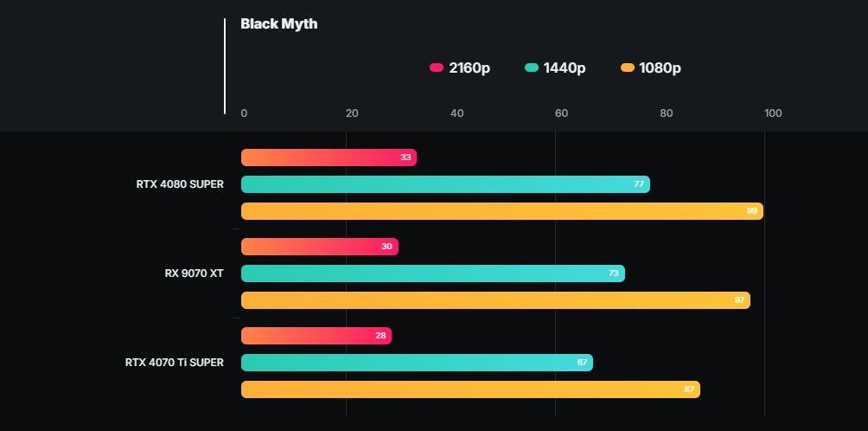Toggle the 1080p legend series
This screenshot has height=431, width=868.
tap(650, 68)
